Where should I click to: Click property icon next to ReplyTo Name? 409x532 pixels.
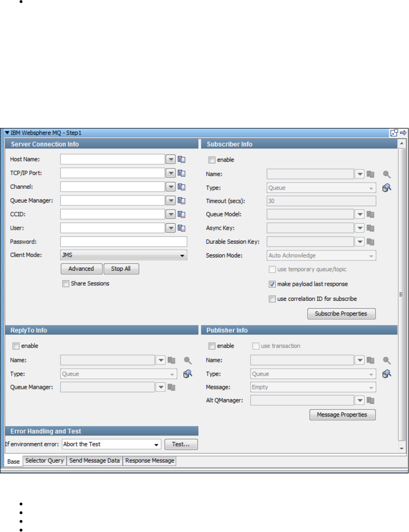172,360
